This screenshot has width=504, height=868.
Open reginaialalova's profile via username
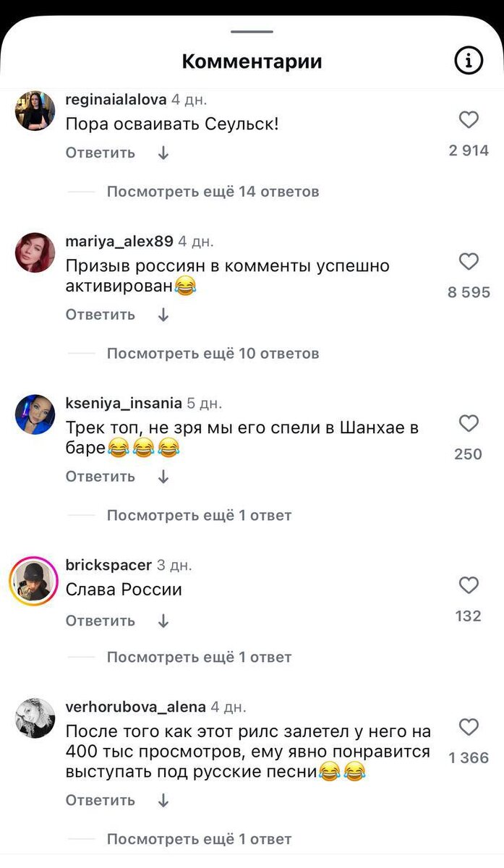(116, 100)
